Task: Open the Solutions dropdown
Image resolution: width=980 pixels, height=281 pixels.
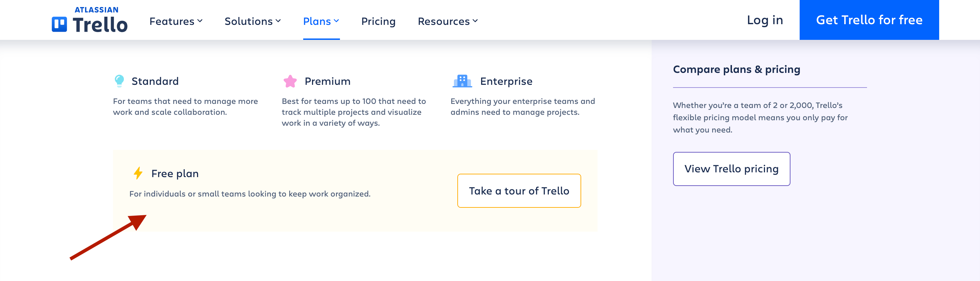Action: click(252, 21)
